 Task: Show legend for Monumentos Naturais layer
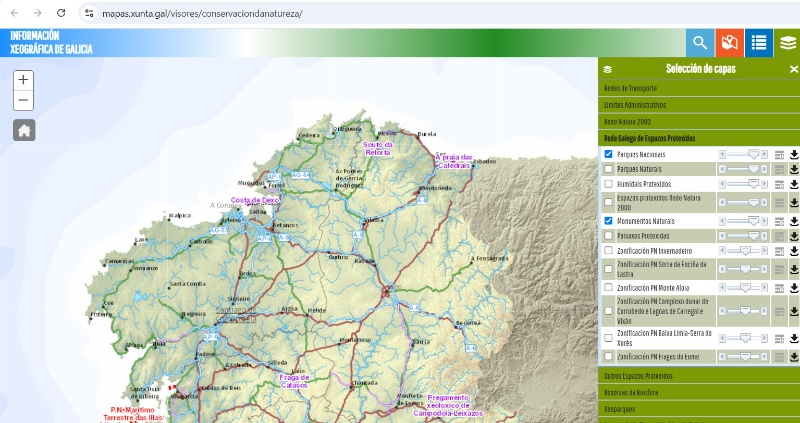pyautogui.click(x=779, y=220)
